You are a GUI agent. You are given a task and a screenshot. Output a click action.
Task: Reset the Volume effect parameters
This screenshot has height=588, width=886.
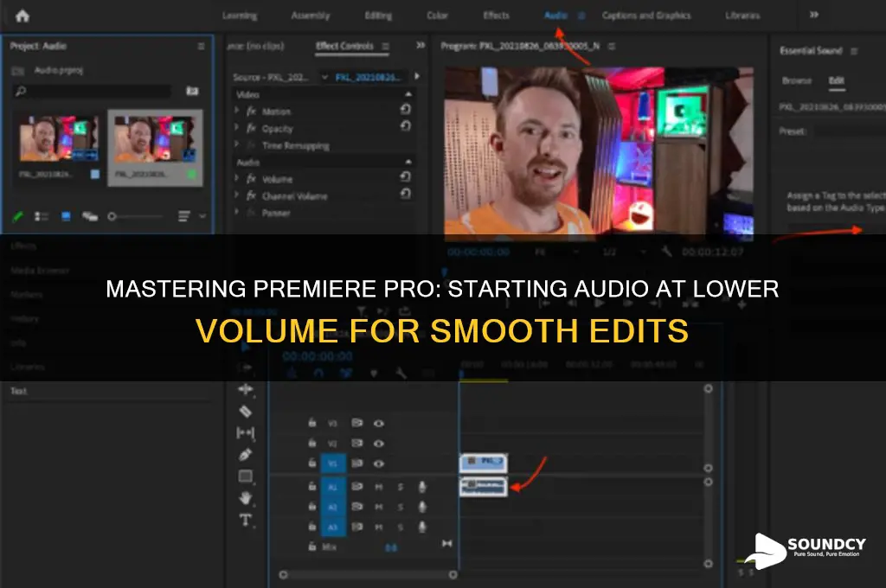[x=406, y=176]
